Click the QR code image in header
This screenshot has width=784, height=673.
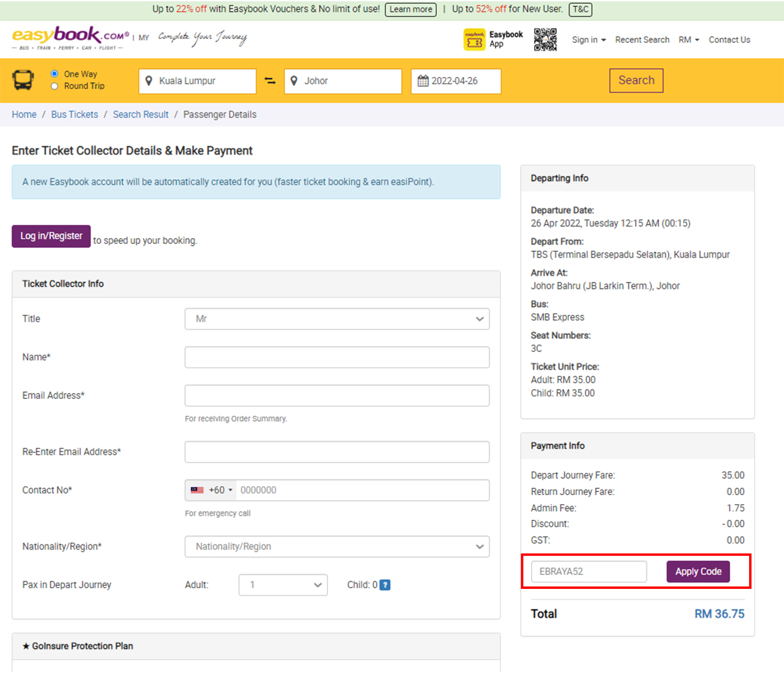click(x=545, y=40)
